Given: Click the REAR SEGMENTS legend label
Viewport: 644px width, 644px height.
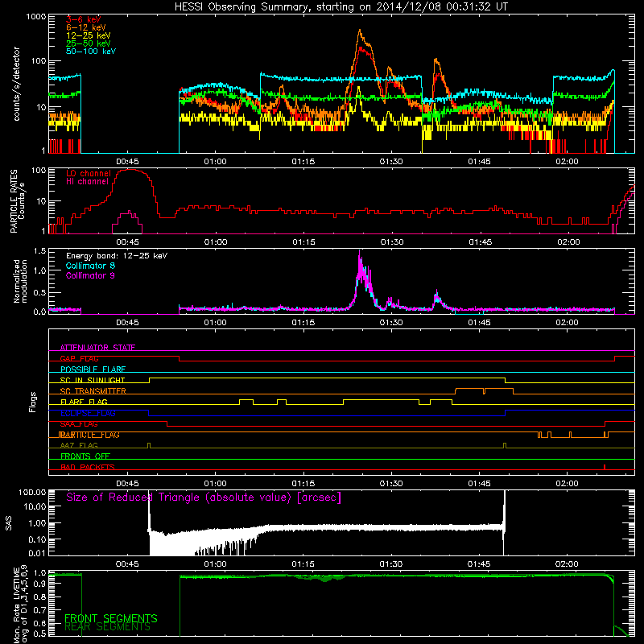Looking at the screenshot, I should coord(107,627).
